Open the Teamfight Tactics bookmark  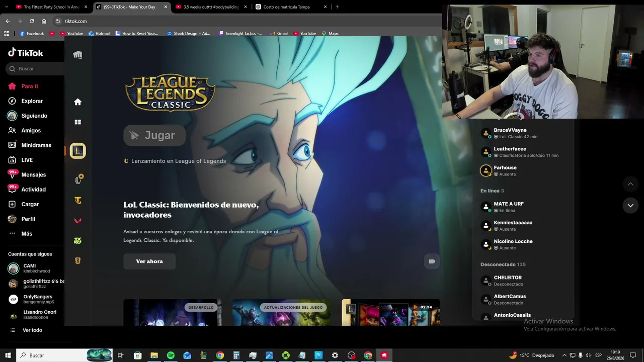coord(240,34)
